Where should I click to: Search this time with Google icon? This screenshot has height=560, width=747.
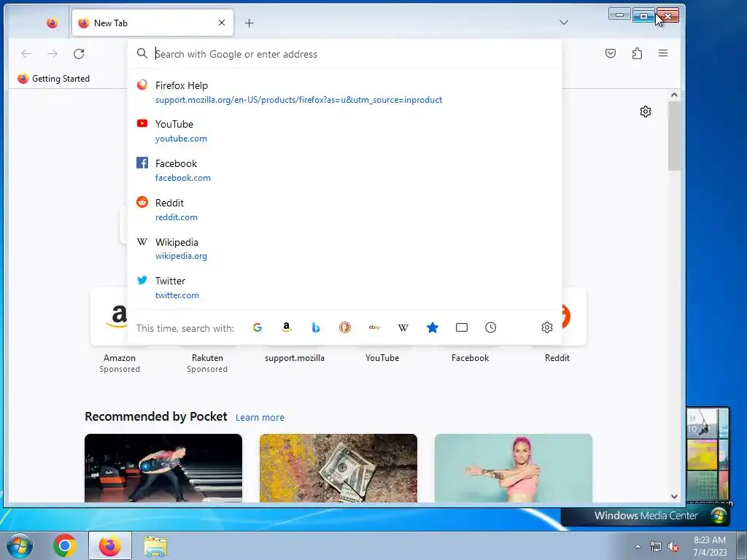click(258, 327)
